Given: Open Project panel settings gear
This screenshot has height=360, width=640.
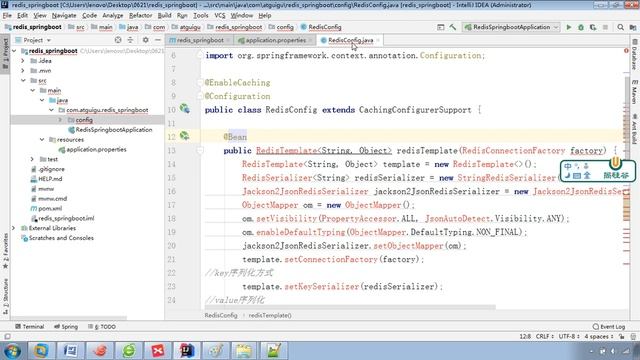Looking at the screenshot, I should click(x=145, y=40).
